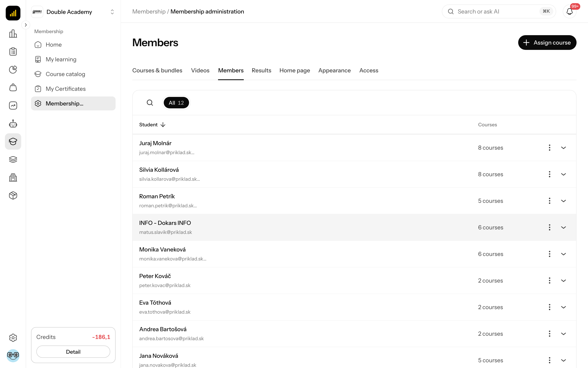Open My learning in the sidebar
Viewport: 588px width, 368px height.
point(73,59)
